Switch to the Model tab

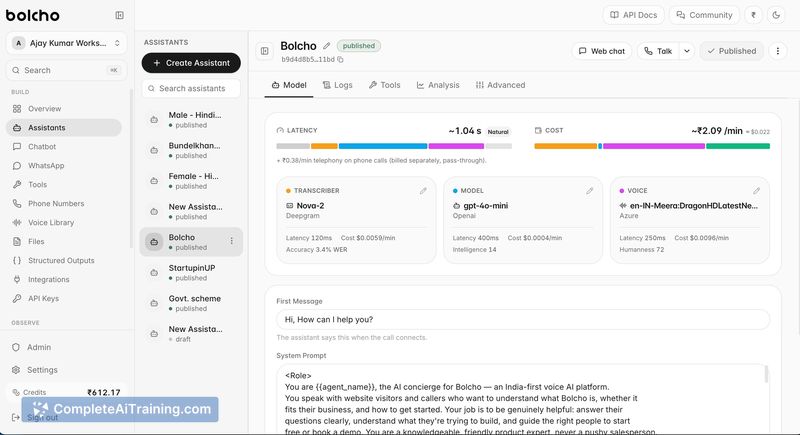289,85
